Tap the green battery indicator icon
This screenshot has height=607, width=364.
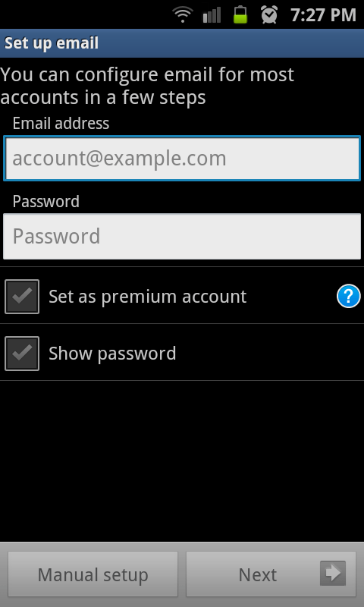click(240, 14)
